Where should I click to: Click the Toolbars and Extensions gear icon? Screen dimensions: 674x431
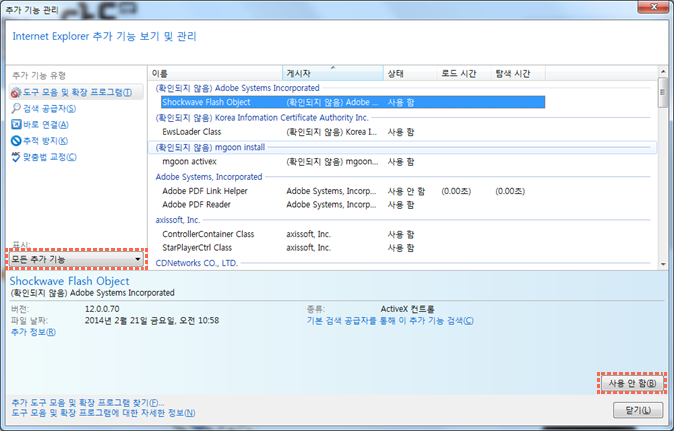pos(15,92)
